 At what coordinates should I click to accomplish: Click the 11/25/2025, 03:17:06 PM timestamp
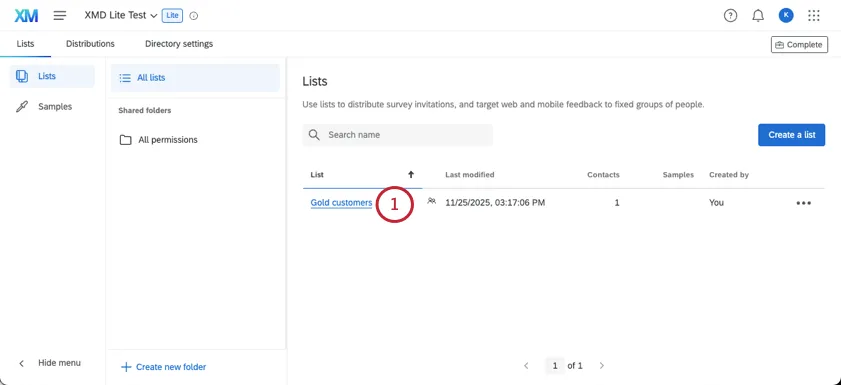[x=495, y=203]
